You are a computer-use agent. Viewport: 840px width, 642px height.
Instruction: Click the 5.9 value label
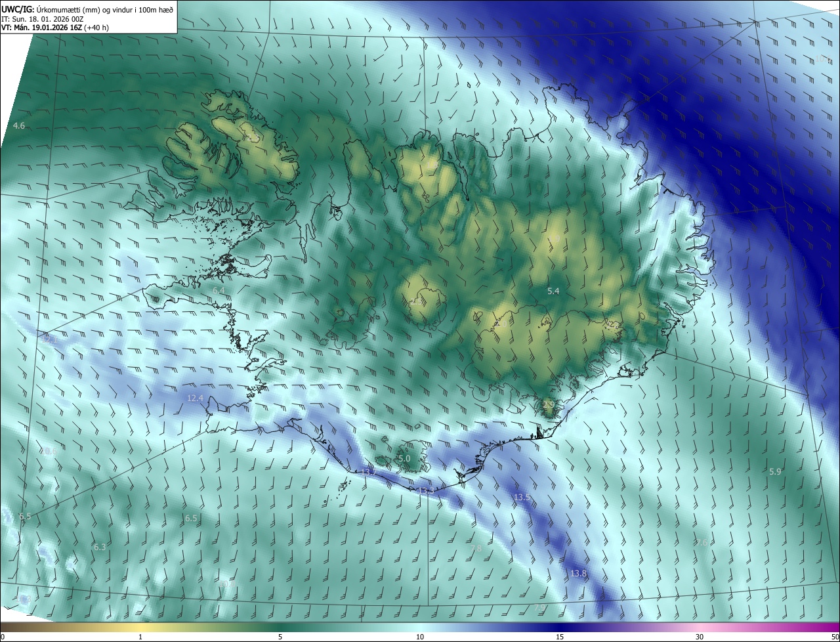(775, 471)
